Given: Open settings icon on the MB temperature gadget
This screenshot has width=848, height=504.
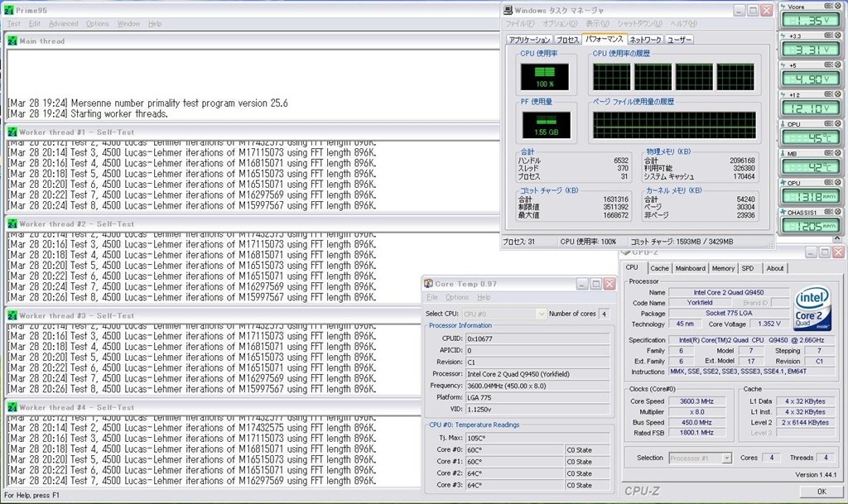Looking at the screenshot, I should pyautogui.click(x=828, y=153).
